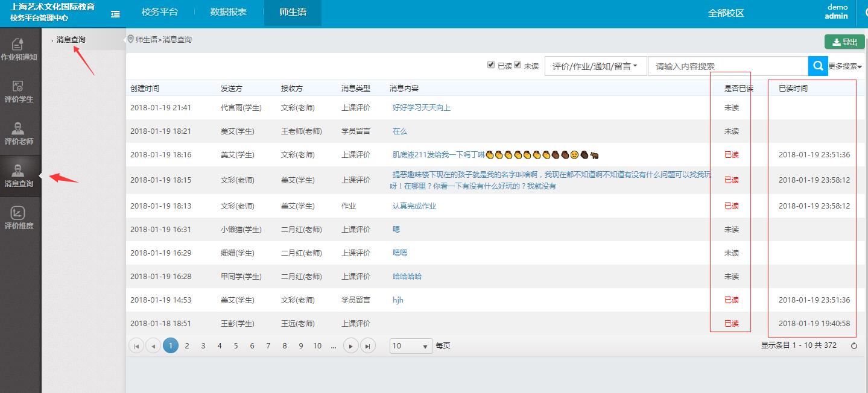This screenshot has width=868, height=393.
Task: Click sender 王彭(学生) cell
Action: tap(238, 324)
